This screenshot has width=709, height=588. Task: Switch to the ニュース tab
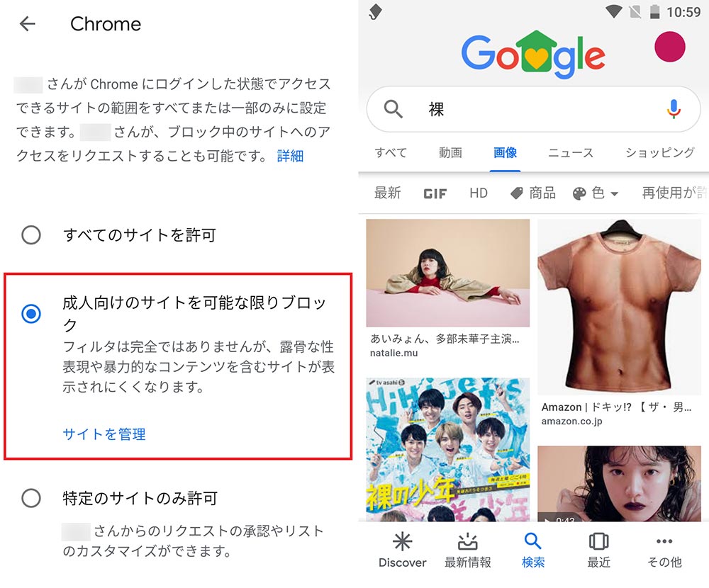(x=571, y=153)
